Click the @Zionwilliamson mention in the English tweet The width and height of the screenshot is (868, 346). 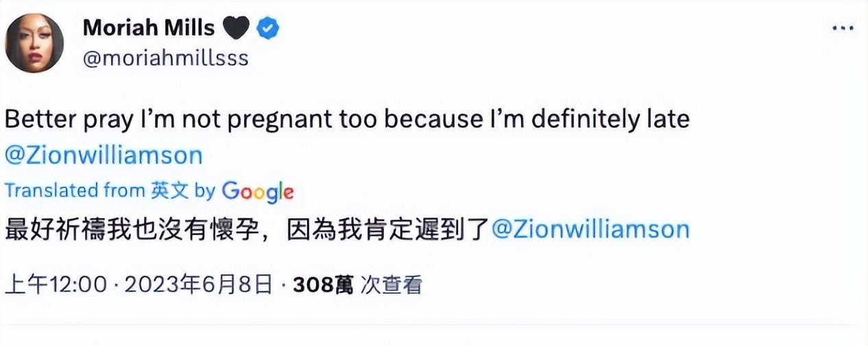(x=104, y=154)
